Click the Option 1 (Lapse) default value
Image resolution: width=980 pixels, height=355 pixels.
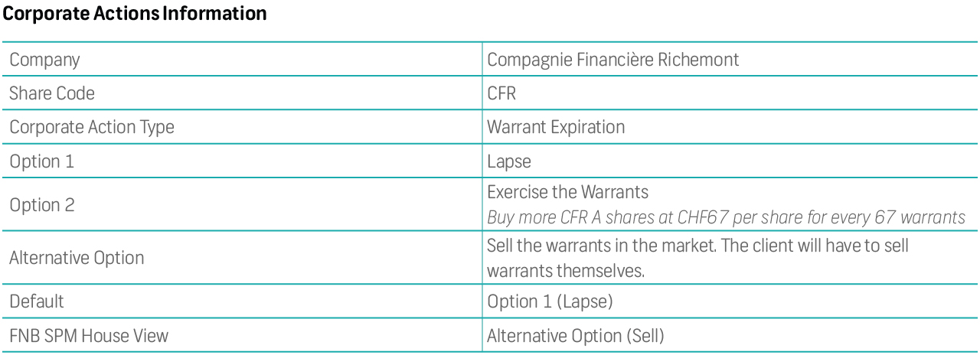coord(550,301)
